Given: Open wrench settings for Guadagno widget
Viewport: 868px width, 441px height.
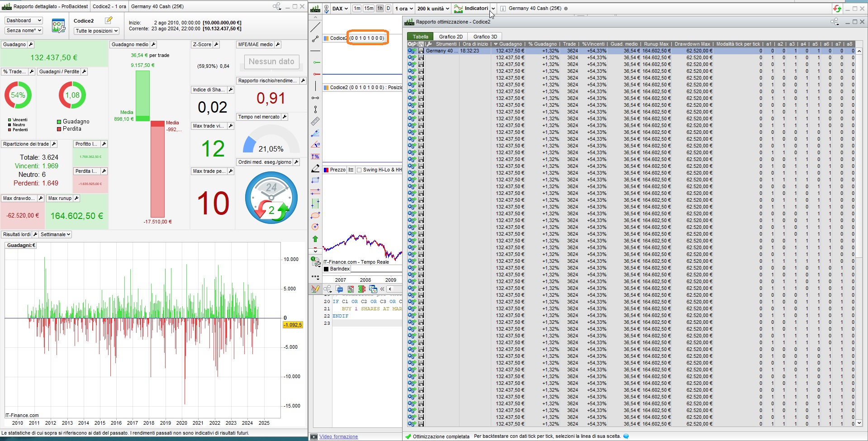Looking at the screenshot, I should click(31, 44).
